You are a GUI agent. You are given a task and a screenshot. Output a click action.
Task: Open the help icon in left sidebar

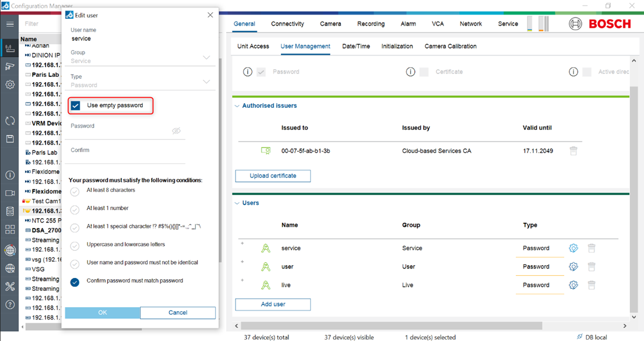(10, 304)
